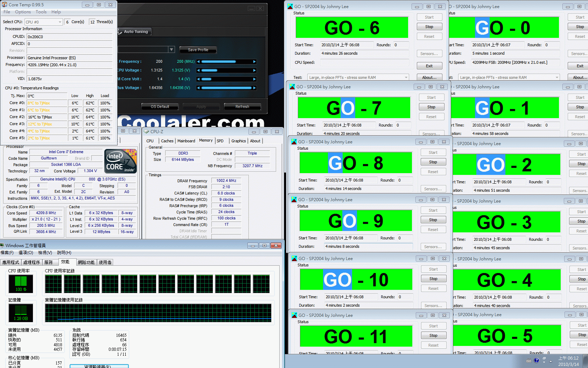Open Task Manager's 網路功能 tab

tap(86, 262)
